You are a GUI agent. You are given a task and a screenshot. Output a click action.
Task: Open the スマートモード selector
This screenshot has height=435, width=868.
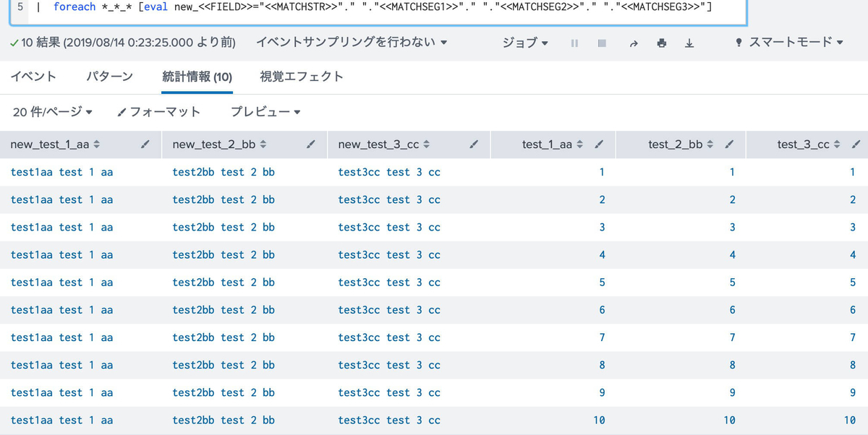pos(787,43)
